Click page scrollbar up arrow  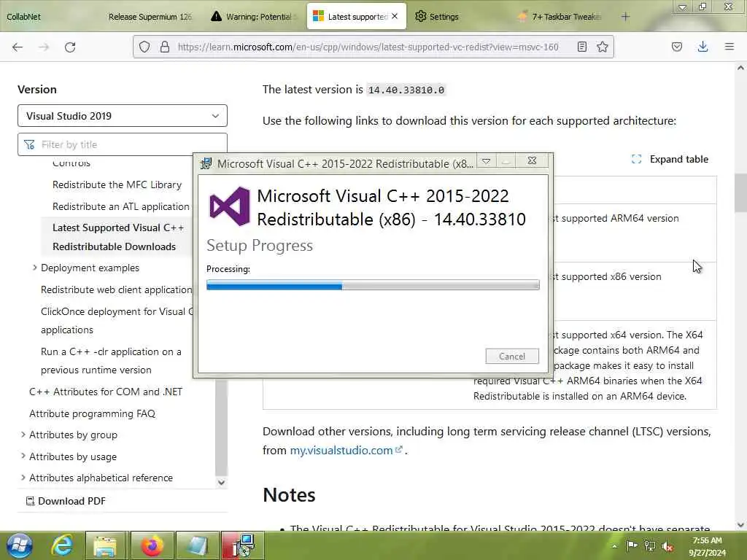tap(740, 68)
